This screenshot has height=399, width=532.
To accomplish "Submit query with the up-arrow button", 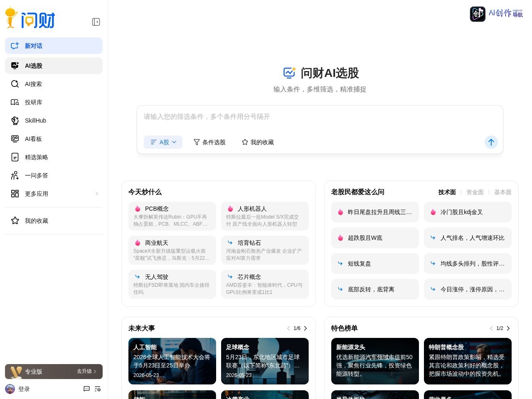I will click(491, 142).
